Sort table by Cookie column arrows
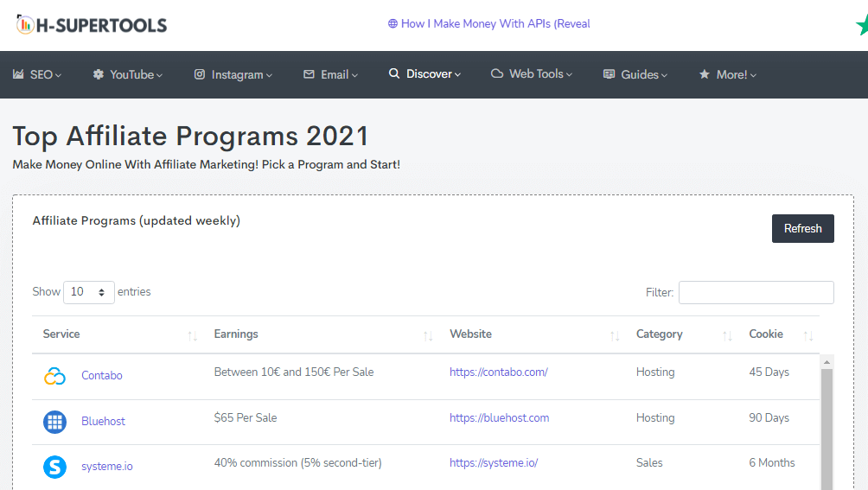The image size is (868, 490). 808,335
